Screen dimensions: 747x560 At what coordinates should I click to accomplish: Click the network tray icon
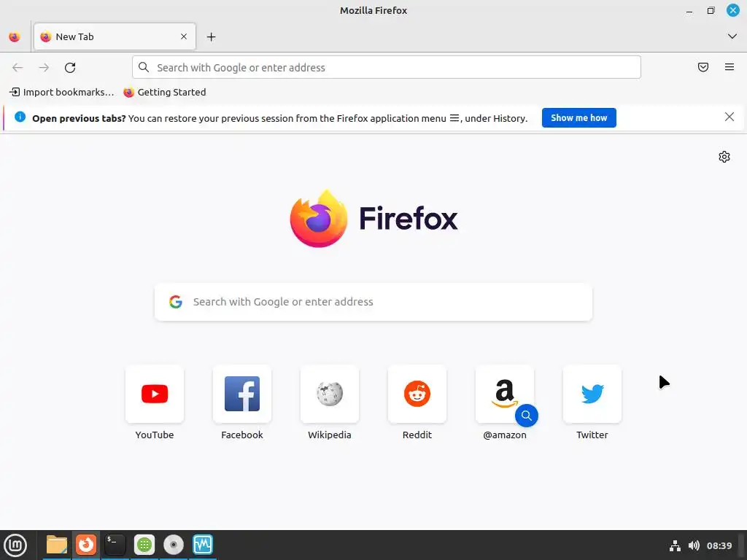pyautogui.click(x=675, y=545)
